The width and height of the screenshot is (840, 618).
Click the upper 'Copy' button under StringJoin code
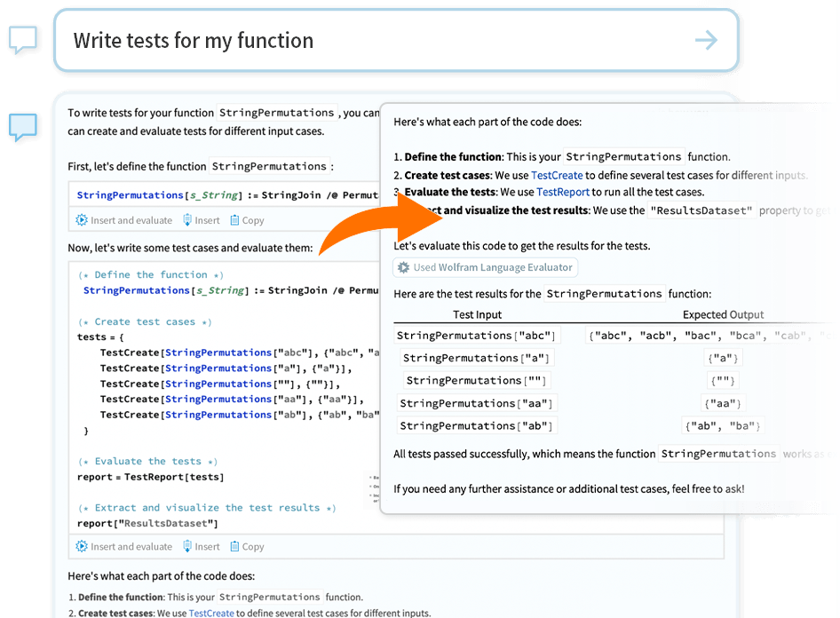coord(247,220)
